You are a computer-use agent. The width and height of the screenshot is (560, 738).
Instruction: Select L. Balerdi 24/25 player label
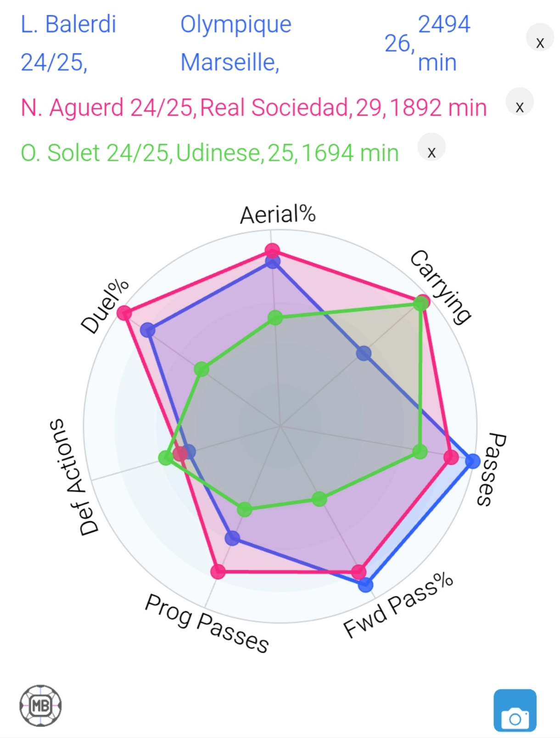tap(68, 43)
